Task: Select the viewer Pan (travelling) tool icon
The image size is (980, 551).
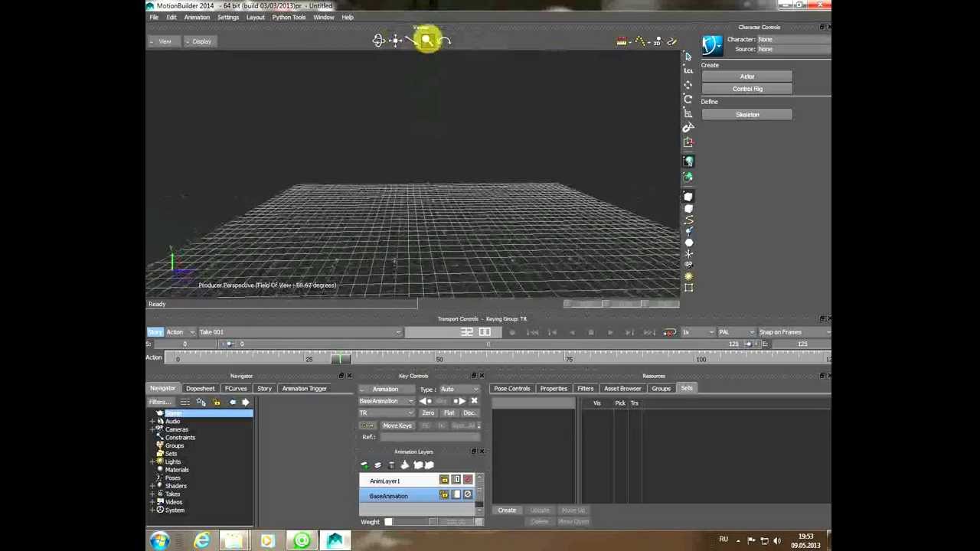Action: click(395, 41)
